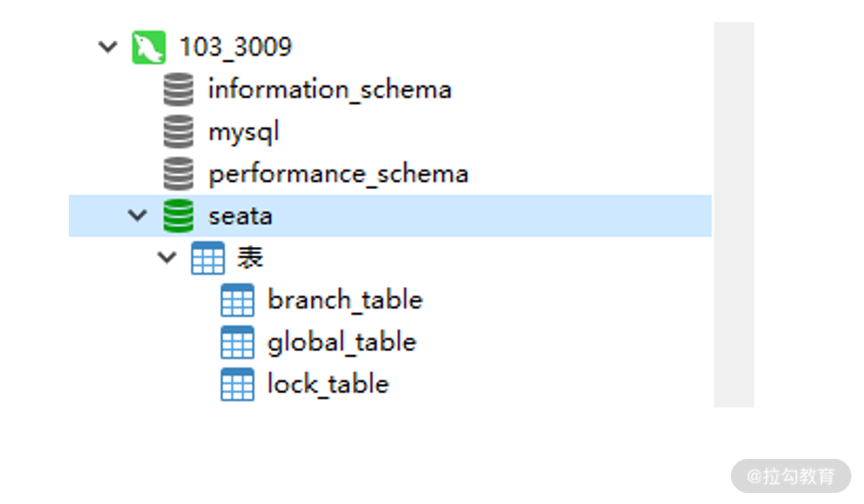This screenshot has width=864, height=504.
Task: Collapse the 表 tables group
Action: click(x=167, y=257)
